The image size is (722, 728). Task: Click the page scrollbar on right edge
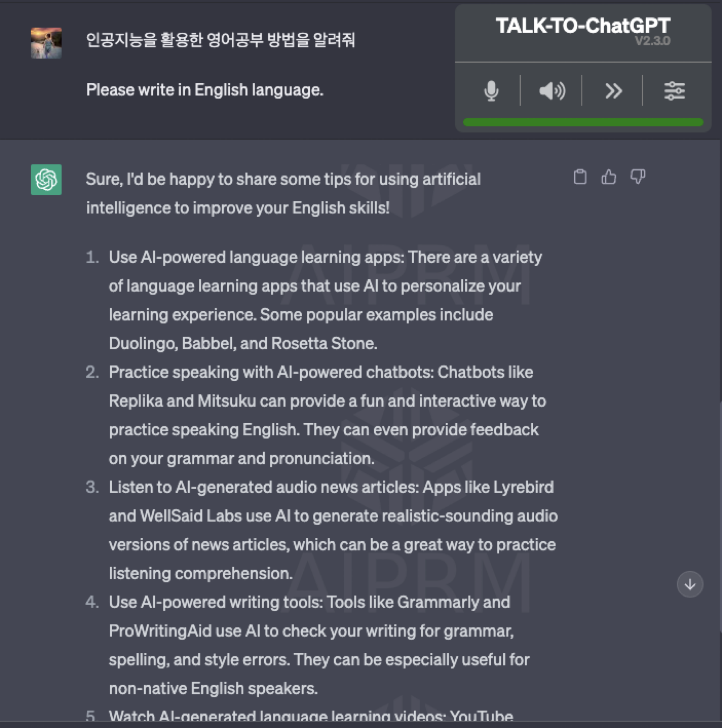(x=720, y=516)
